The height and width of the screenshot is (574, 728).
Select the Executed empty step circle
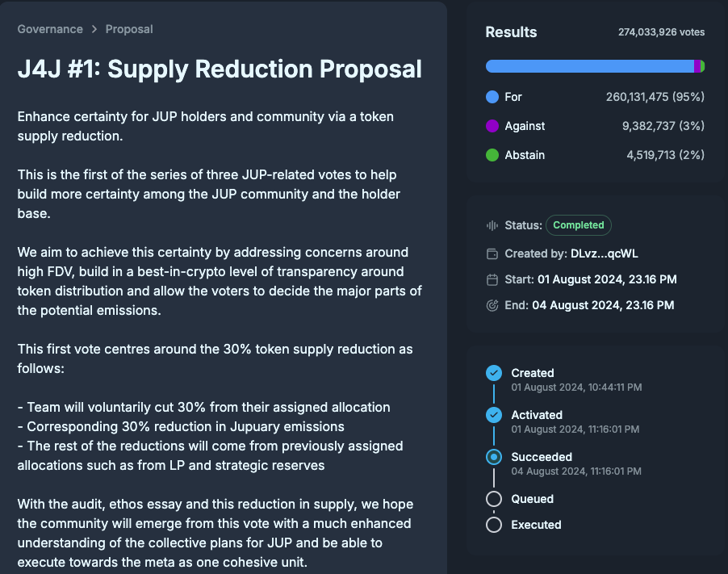pos(494,525)
